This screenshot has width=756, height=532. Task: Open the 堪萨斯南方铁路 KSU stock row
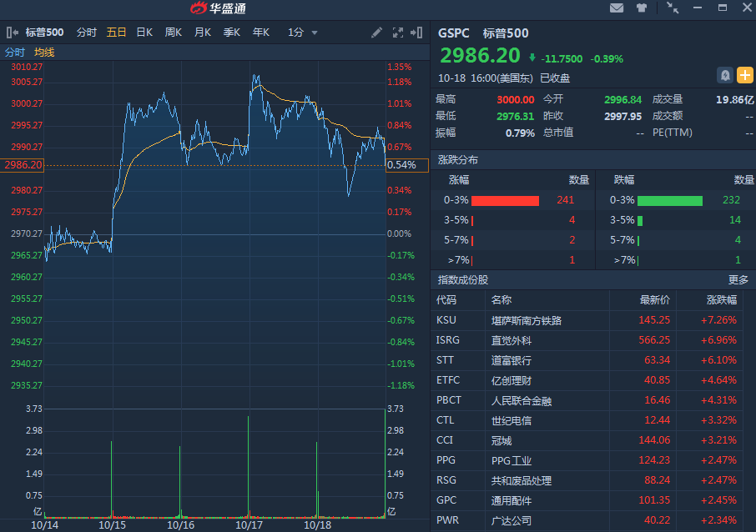[527, 320]
